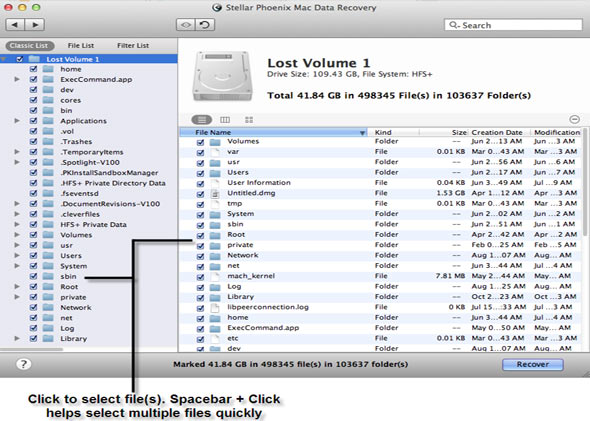The image size is (590, 421).
Task: Sort by Creation Date column header
Action: (500, 132)
